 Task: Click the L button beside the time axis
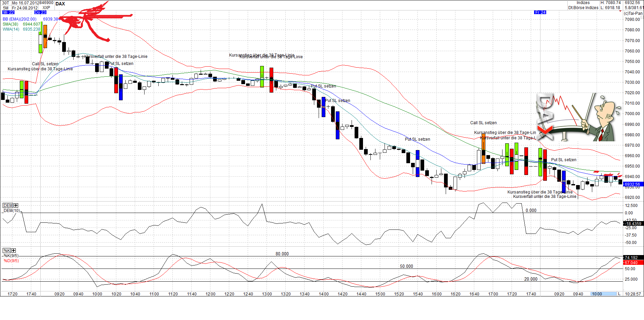pyautogui.click(x=619, y=294)
